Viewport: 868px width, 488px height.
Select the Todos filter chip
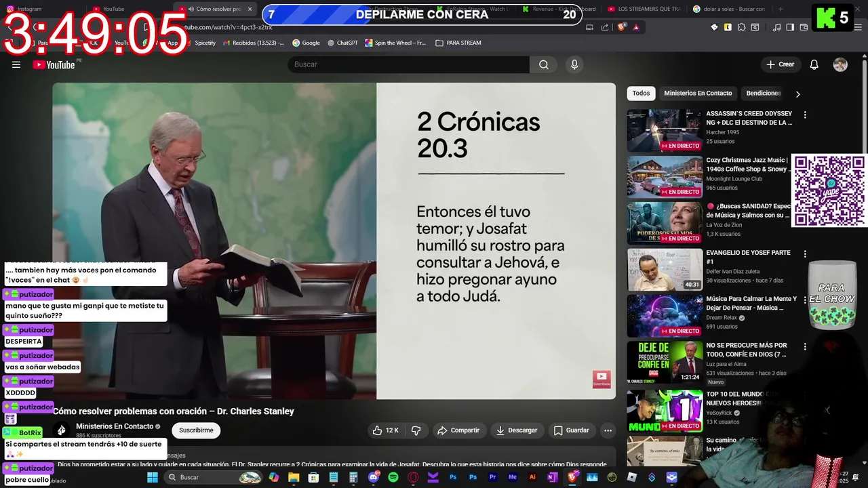pos(641,94)
